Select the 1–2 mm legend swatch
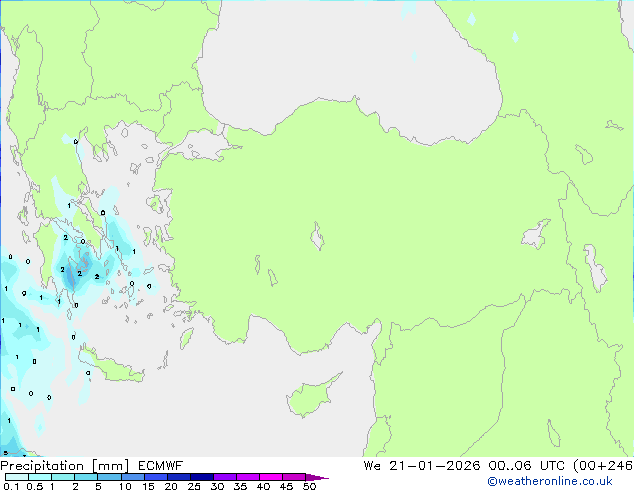This screenshot has height=490, width=634. coord(63,477)
